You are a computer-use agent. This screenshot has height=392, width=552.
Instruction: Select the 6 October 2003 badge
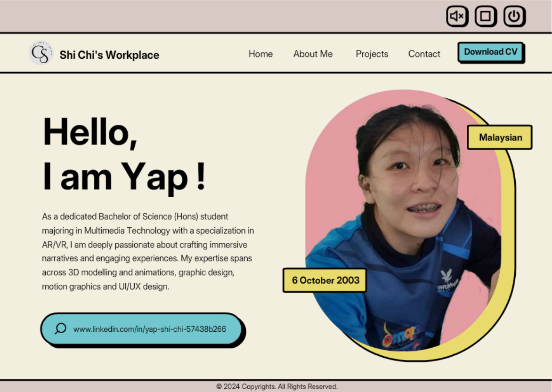click(x=325, y=280)
